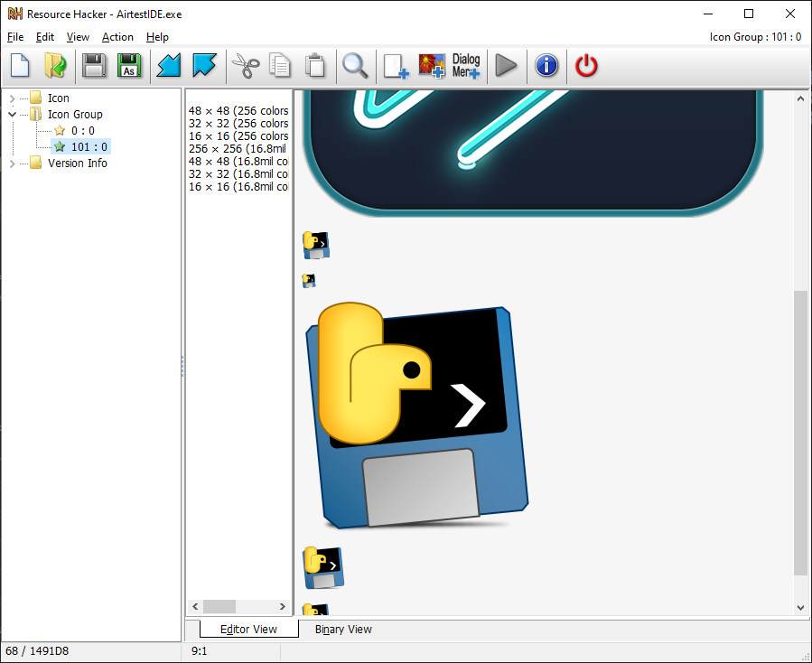
Task: Select the 48 × 48 (256 colors) entry
Action: 238,111
